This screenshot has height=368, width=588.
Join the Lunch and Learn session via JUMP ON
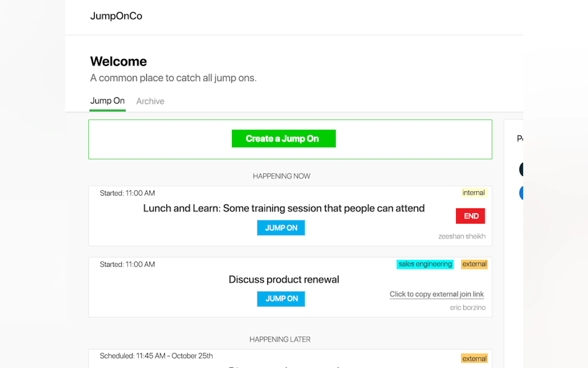coord(281,228)
